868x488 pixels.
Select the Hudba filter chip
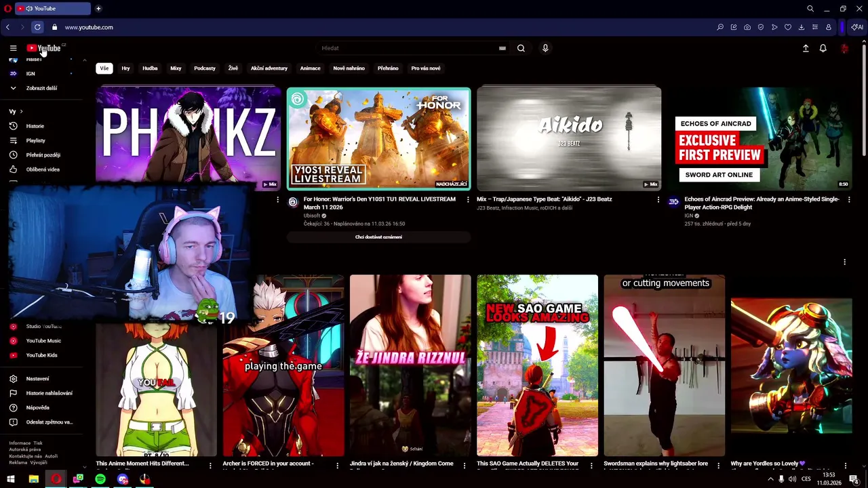point(150,68)
